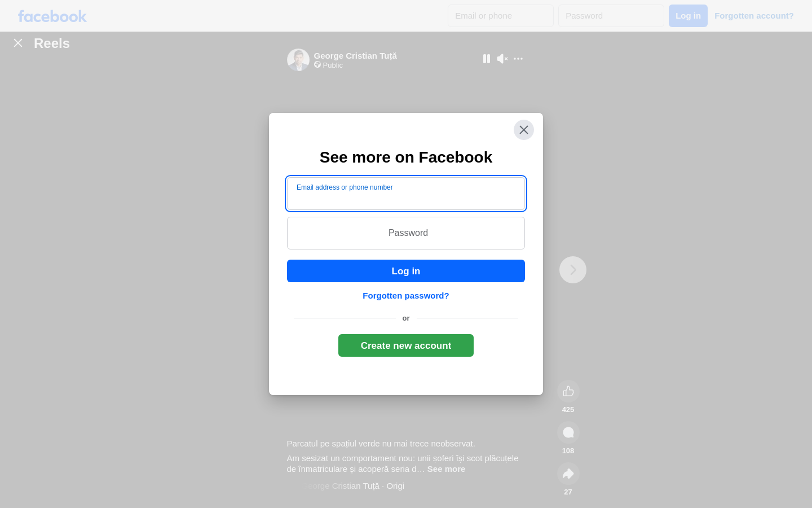Image resolution: width=812 pixels, height=508 pixels.
Task: Unmute the reel audio
Action: (502, 59)
